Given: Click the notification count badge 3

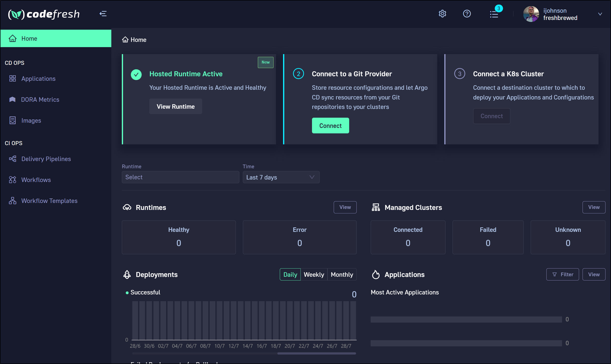Looking at the screenshot, I should 499,8.
